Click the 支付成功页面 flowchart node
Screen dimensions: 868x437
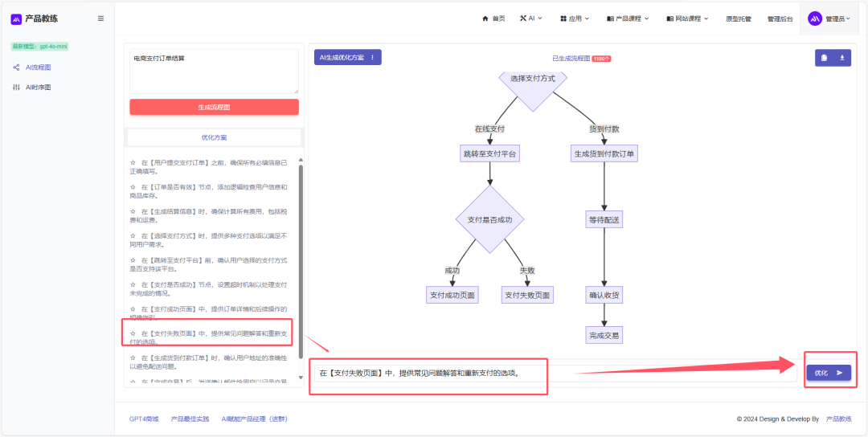point(452,295)
